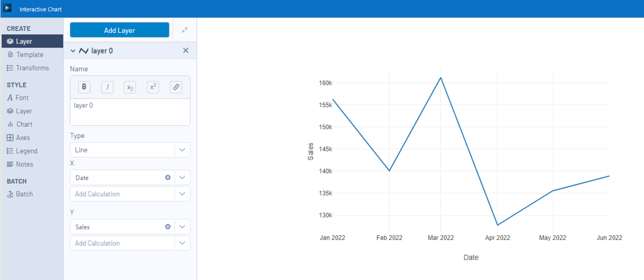Toggle subscript formatting for layer name

point(130,87)
